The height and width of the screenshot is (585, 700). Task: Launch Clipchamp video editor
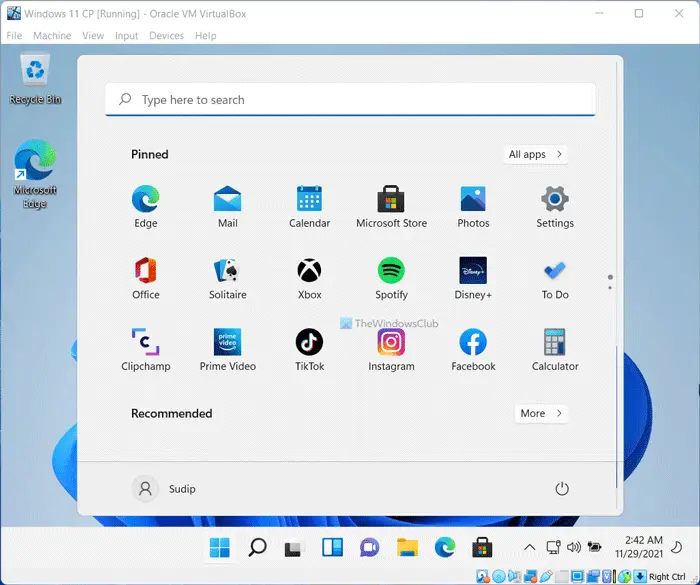point(146,349)
